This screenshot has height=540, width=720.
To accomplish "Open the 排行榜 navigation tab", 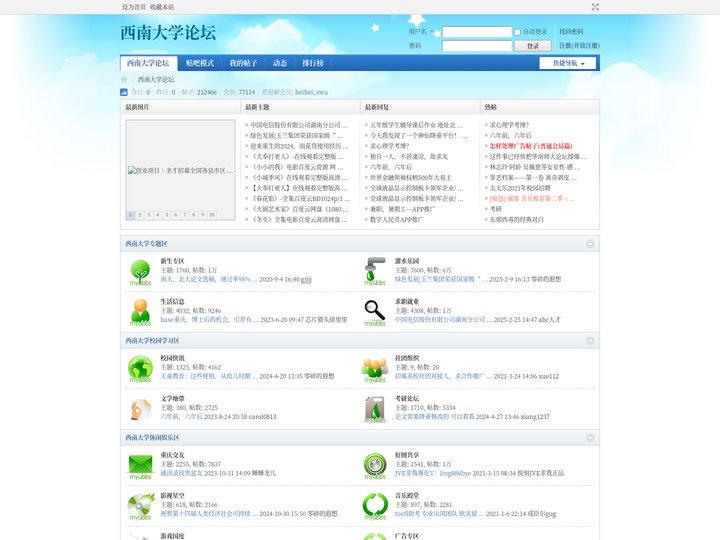I will coord(313,63).
